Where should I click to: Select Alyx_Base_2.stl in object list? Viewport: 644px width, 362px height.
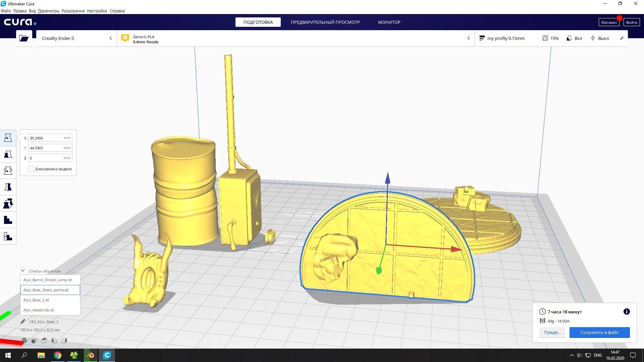(x=50, y=300)
